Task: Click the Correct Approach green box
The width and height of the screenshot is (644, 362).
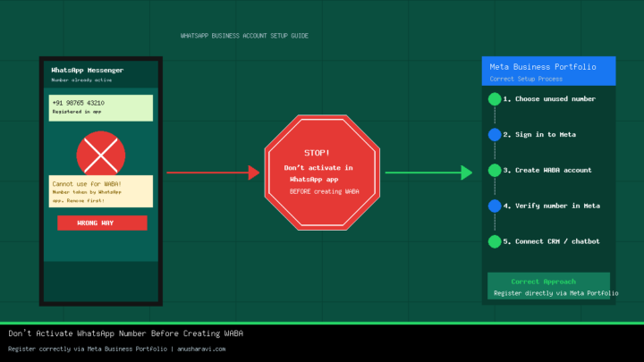Action: pyautogui.click(x=548, y=286)
